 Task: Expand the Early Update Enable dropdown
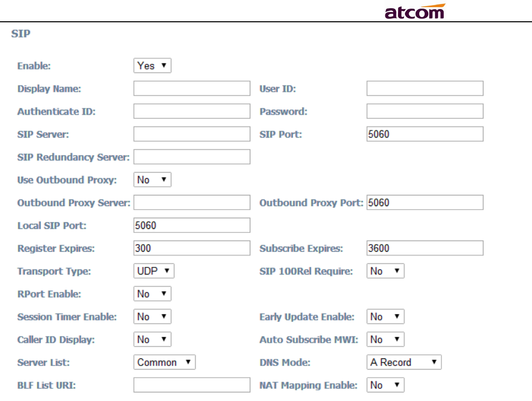click(385, 316)
